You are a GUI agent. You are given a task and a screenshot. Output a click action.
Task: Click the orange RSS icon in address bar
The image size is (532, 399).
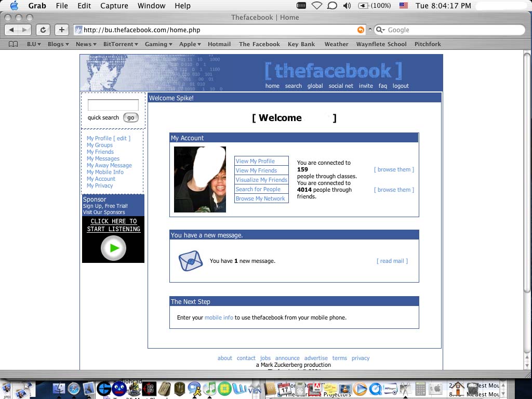pyautogui.click(x=361, y=30)
